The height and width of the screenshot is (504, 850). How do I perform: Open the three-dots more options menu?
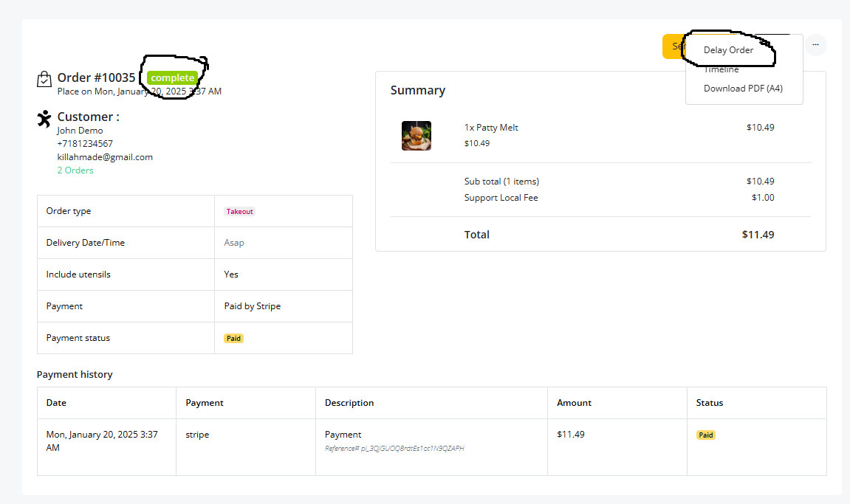(x=815, y=45)
